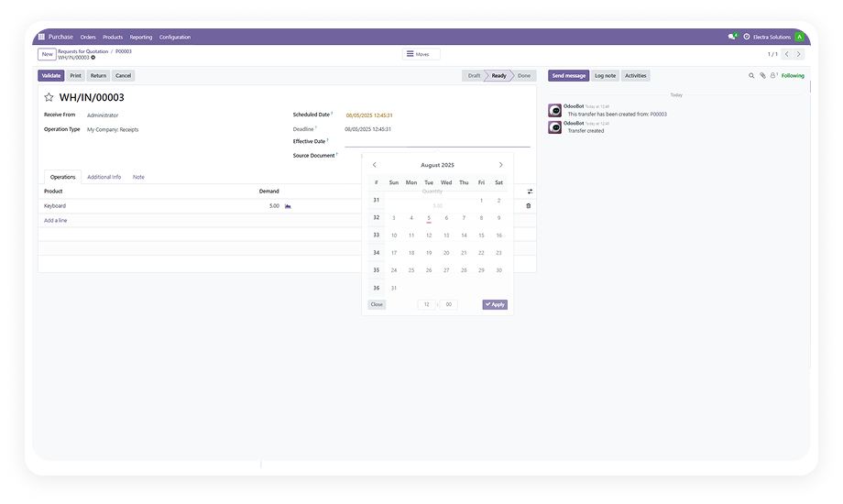Open Reporting menu
This screenshot has height=504, width=843.
point(141,38)
